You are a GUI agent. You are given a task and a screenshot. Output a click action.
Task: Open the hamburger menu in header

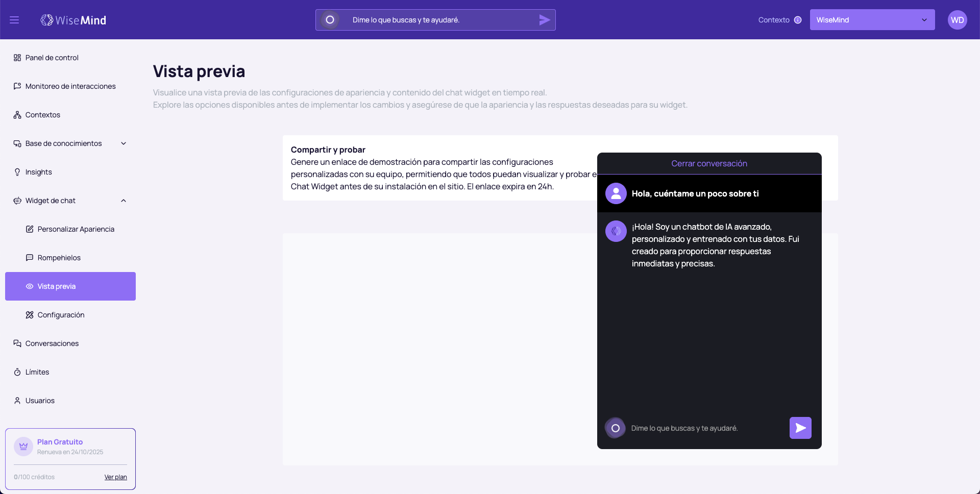(x=14, y=20)
